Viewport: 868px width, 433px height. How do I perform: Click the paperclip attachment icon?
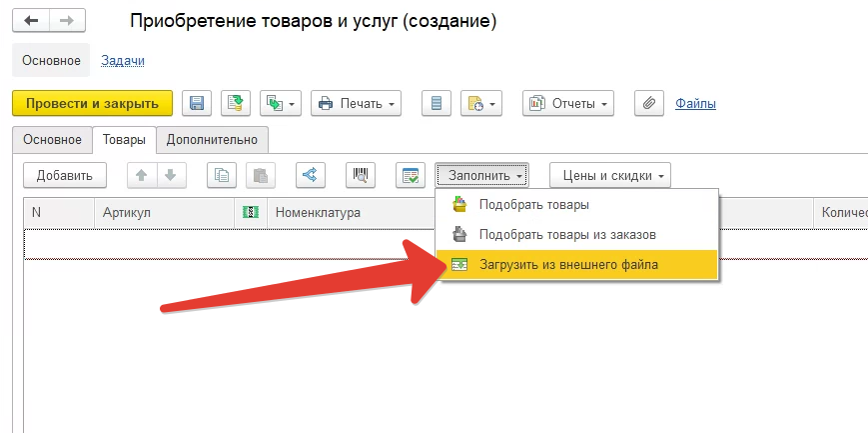tap(649, 103)
